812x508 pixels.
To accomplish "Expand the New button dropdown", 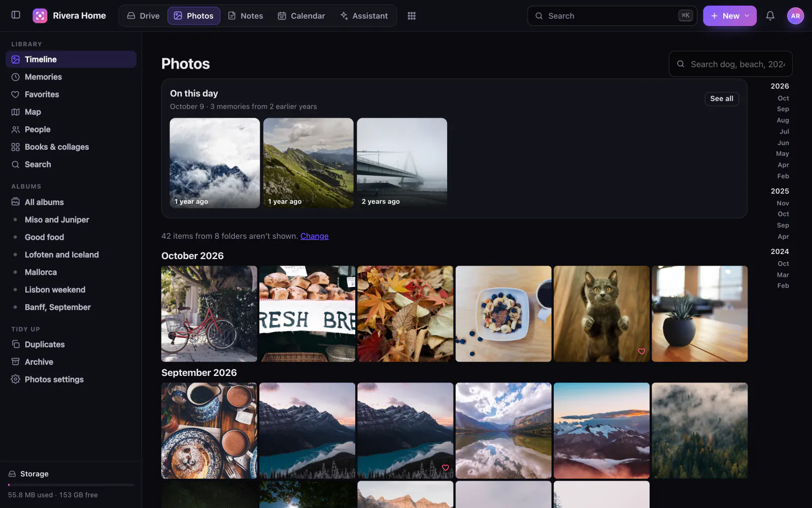I will pos(747,16).
